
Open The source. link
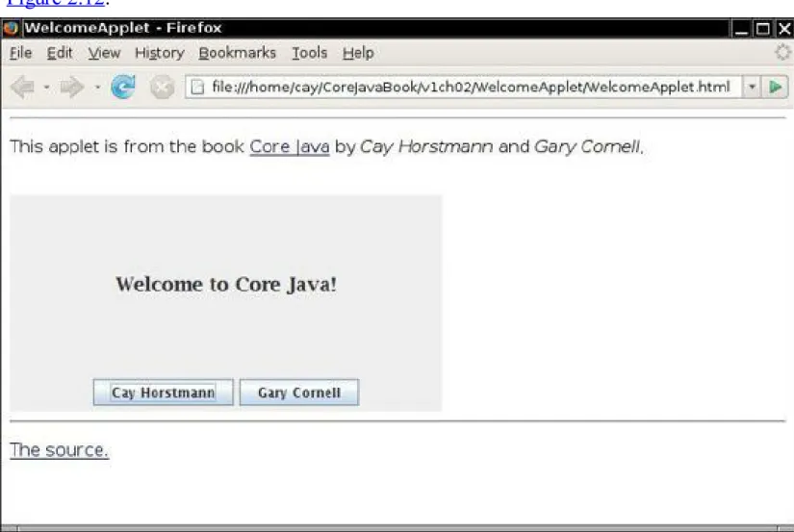coord(60,450)
